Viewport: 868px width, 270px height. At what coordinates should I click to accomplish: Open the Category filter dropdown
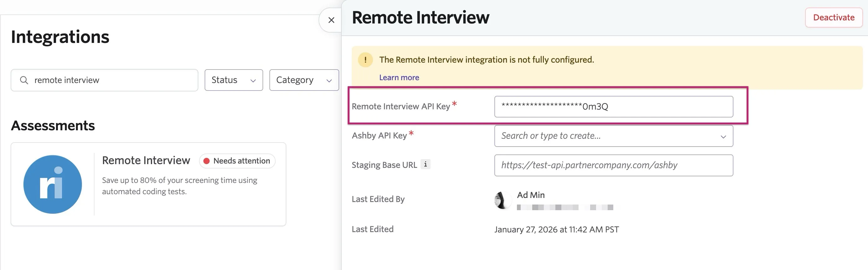tap(304, 80)
